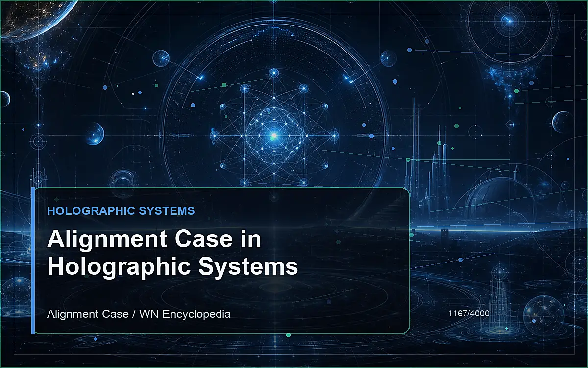This screenshot has height=368, width=588.
Task: Click the 'Alignment Case / WN Encyclopedia' subtitle
Action: pyautogui.click(x=139, y=314)
